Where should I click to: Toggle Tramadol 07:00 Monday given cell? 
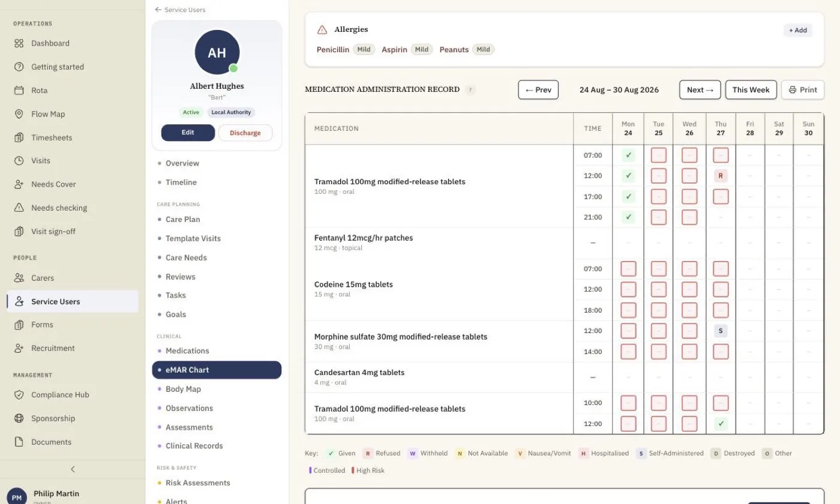628,155
